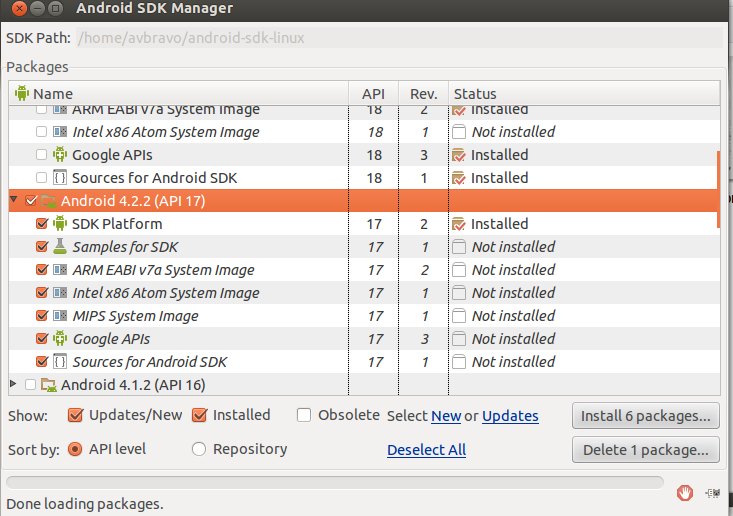Click the red stop-hand icon in the status bar
This screenshot has width=733, height=516.
coord(685,493)
